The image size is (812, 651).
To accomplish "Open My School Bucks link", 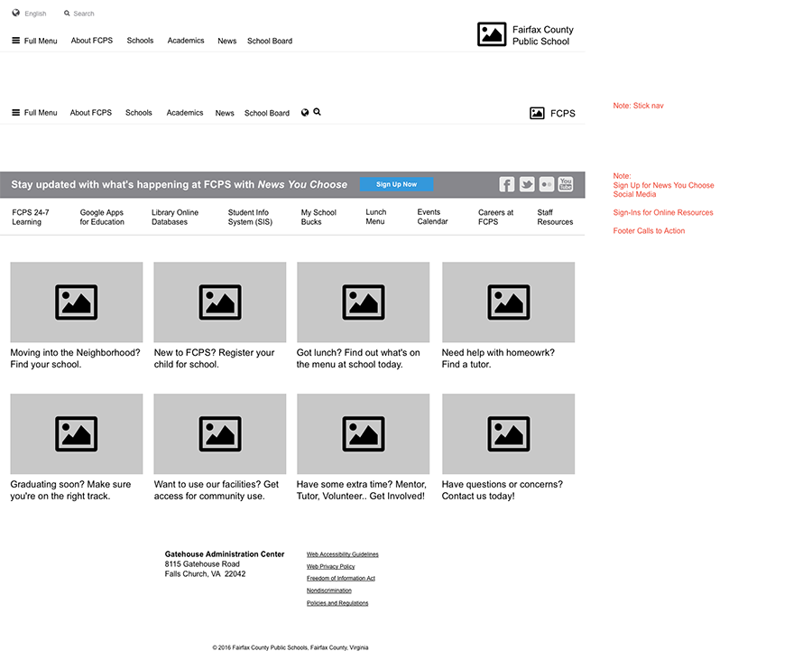I will (318, 218).
